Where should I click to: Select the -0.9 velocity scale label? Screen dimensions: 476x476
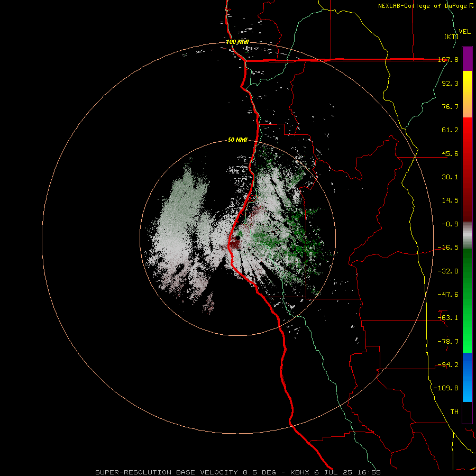(x=450, y=224)
